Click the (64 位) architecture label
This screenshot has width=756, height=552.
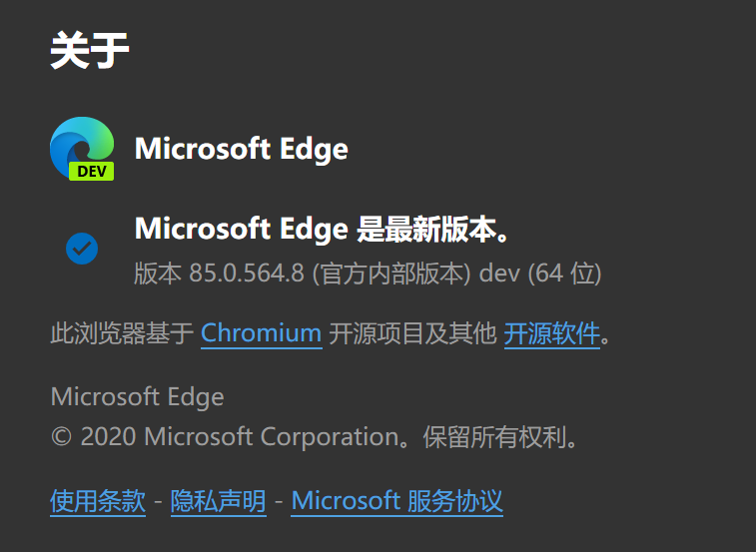[x=564, y=274]
